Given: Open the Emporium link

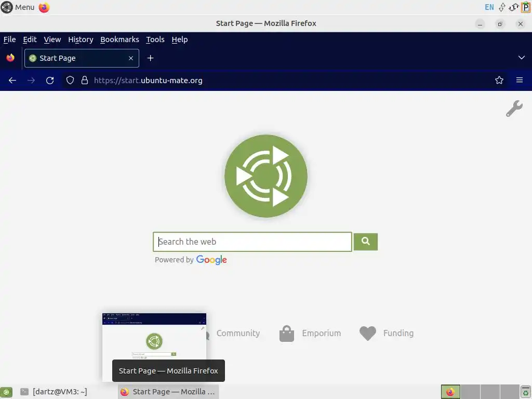Looking at the screenshot, I should click(x=321, y=333).
